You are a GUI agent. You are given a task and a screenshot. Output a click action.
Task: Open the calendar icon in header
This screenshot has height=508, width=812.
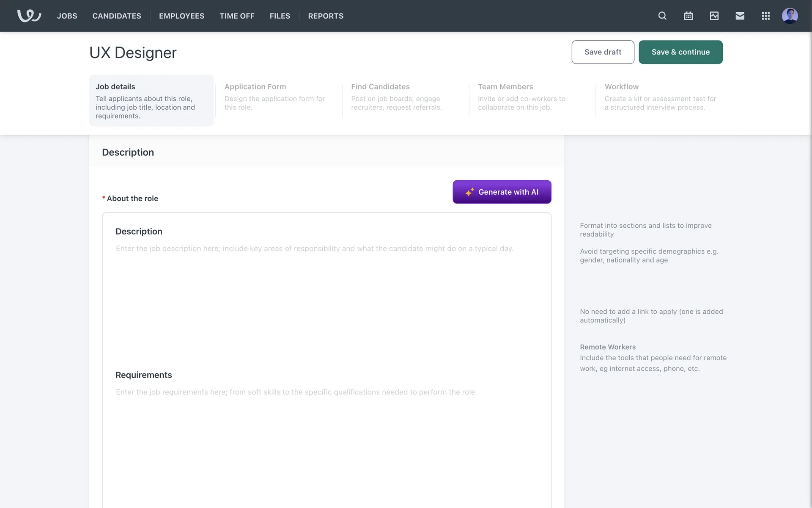pos(688,16)
